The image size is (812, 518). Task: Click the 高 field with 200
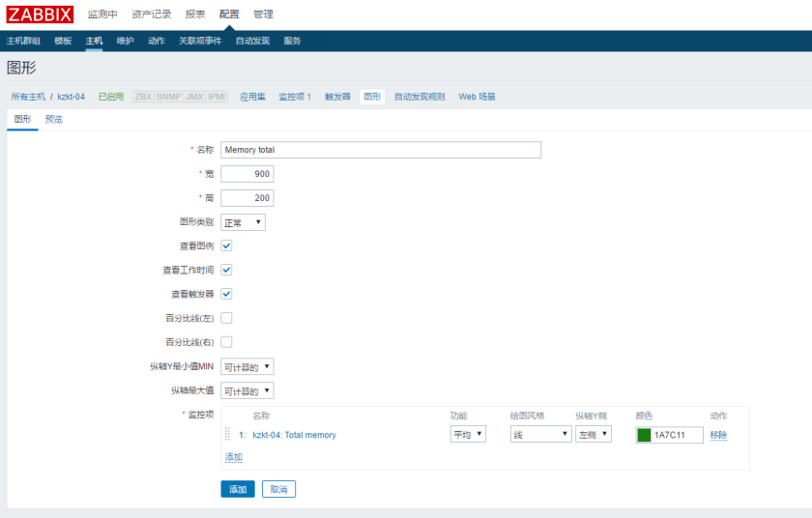tap(247, 198)
